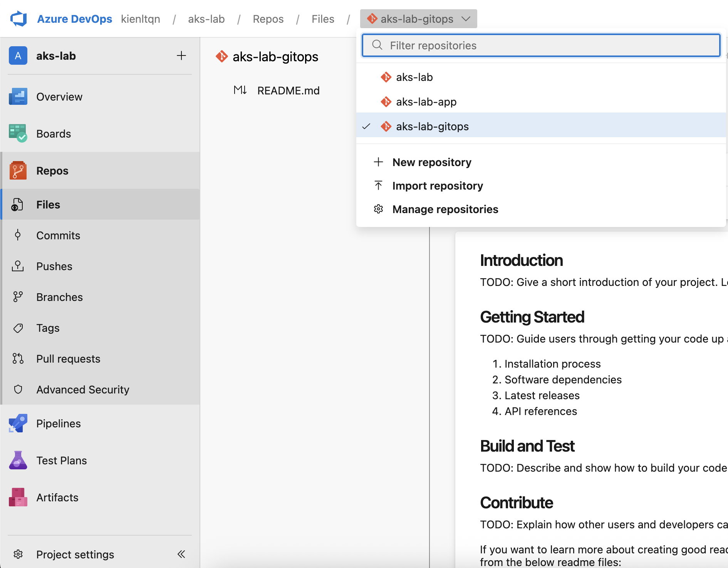Click the Filter repositories input field

pyautogui.click(x=541, y=45)
